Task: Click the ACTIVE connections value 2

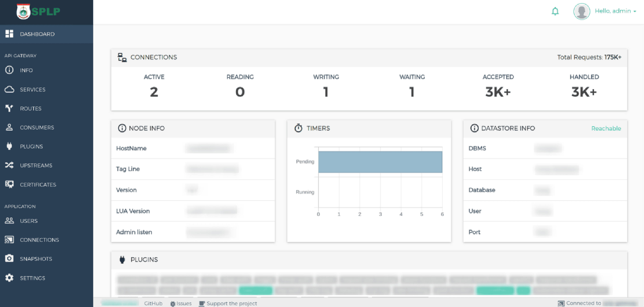Action: tap(154, 92)
